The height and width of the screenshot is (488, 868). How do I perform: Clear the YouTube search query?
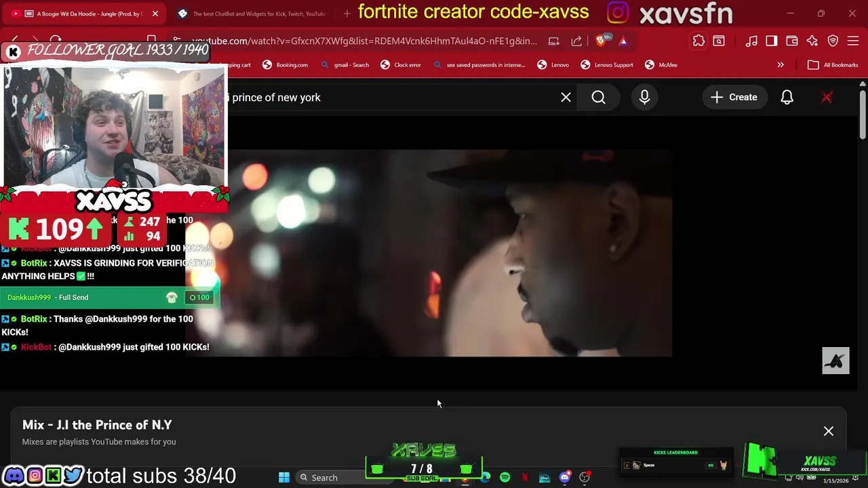pos(566,98)
